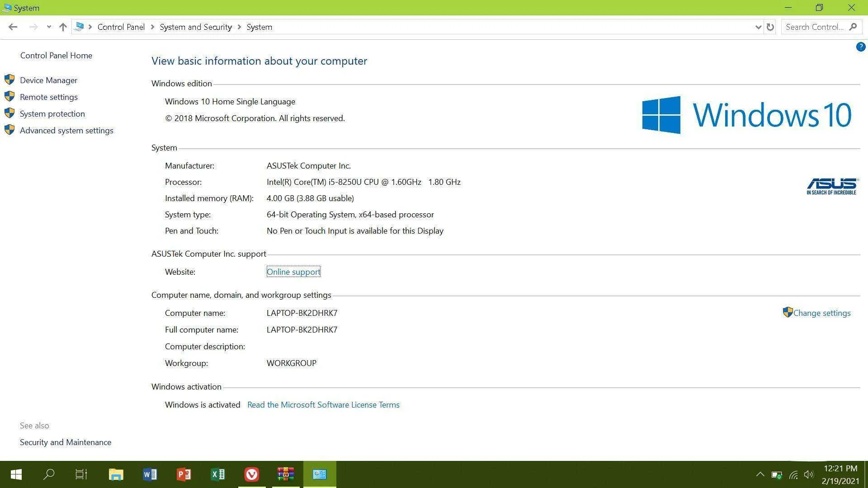Click shield icon beside Device Manager

click(x=9, y=80)
